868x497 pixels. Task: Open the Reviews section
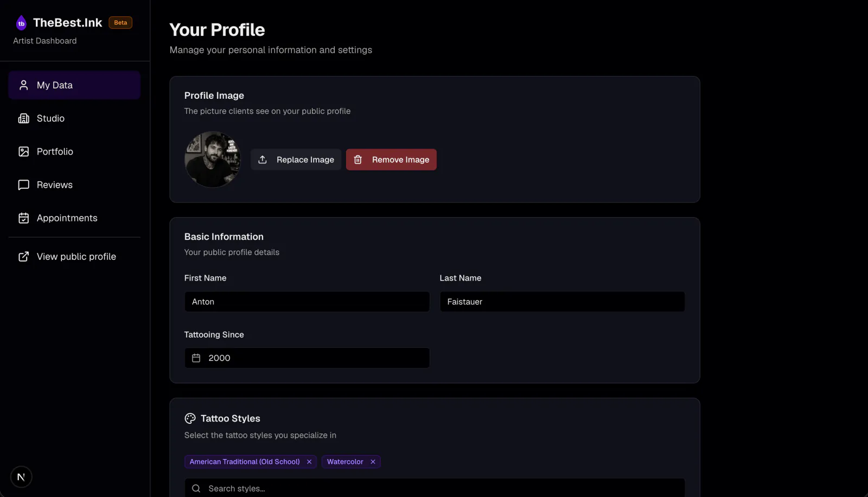point(74,185)
